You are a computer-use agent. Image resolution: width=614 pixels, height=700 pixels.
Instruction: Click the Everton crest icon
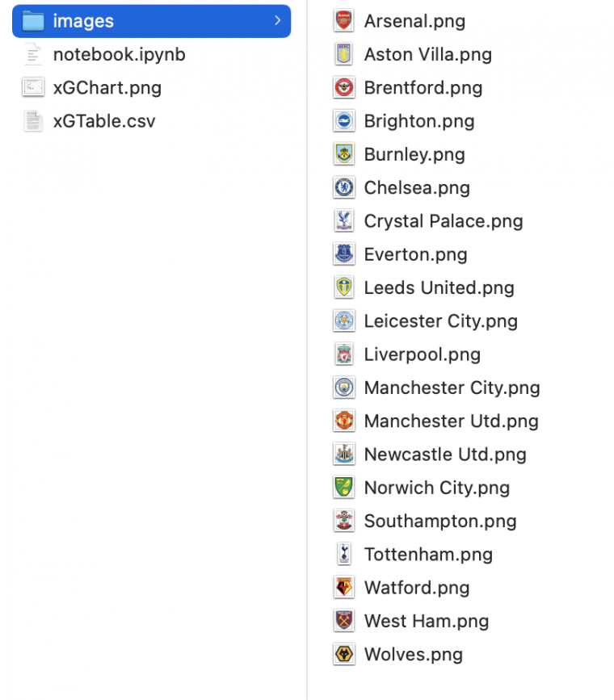tap(343, 254)
